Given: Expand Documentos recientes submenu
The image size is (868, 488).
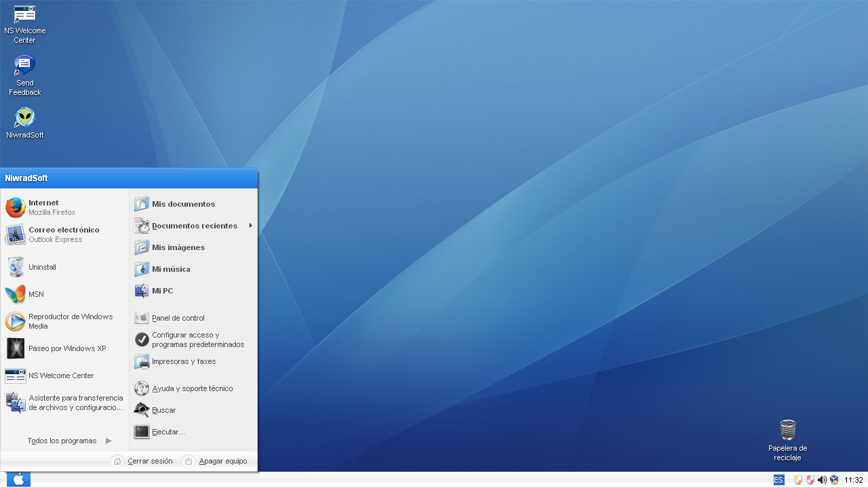Looking at the screenshot, I should pos(193,225).
